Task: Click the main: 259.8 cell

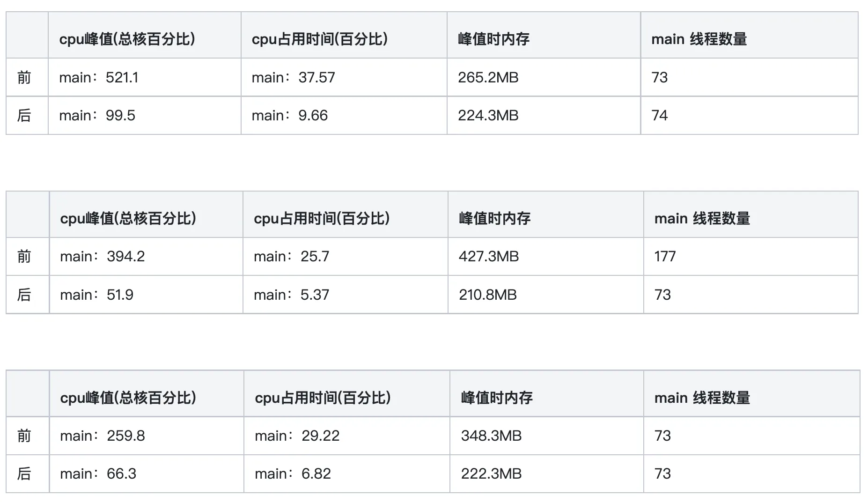Action: [x=102, y=436]
